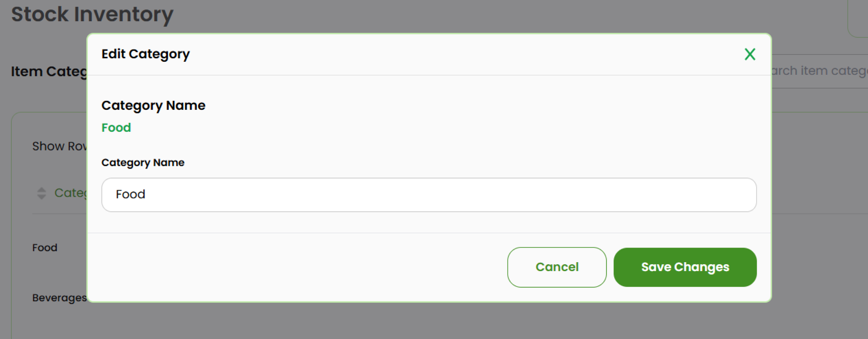The image size is (868, 339).
Task: Click the sort arrows beside the Category column
Action: click(42, 193)
